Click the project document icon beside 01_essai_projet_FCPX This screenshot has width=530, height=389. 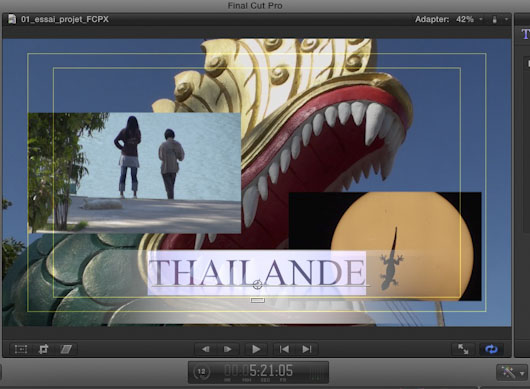(12, 19)
